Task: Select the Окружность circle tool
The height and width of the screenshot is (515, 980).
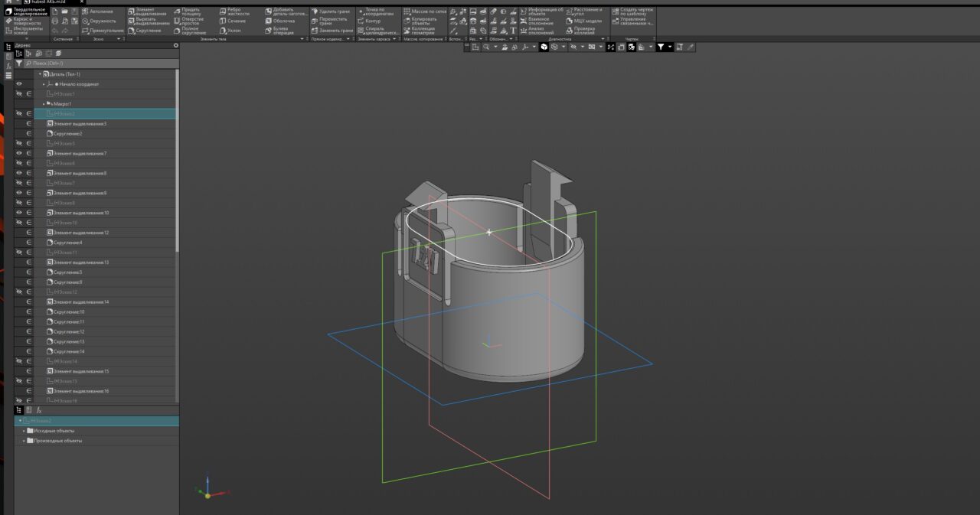Action: 99,21
